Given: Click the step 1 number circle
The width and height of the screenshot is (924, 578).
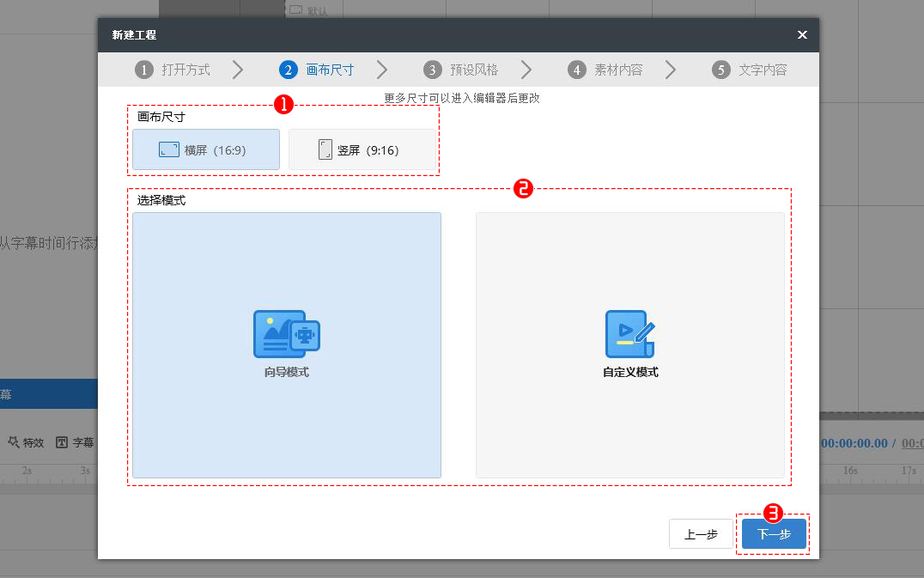Looking at the screenshot, I should [x=143, y=70].
